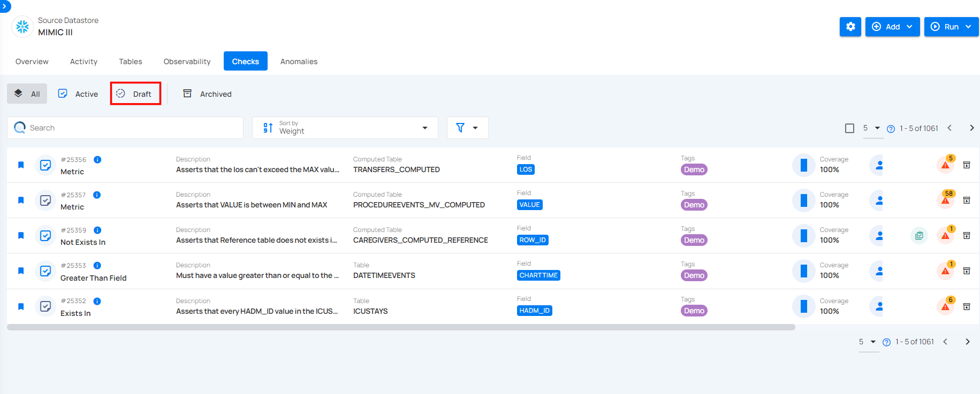The width and height of the screenshot is (980, 394).
Task: Archive check #25356 via archive icon
Action: click(x=967, y=165)
